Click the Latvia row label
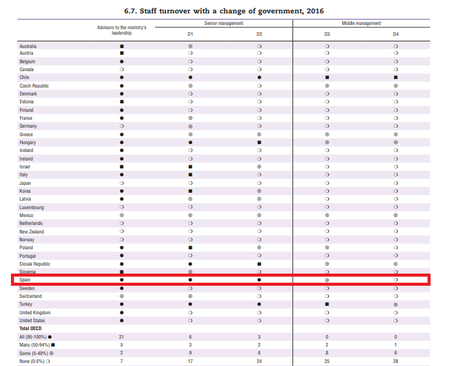Screen dimensions: 450x366 25,199
